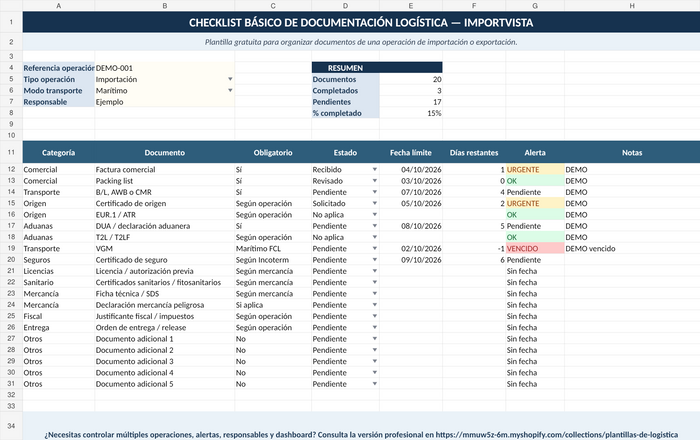The width and height of the screenshot is (700, 440).
Task: Open Estado dropdown for Certificado de origen
Action: (x=375, y=203)
